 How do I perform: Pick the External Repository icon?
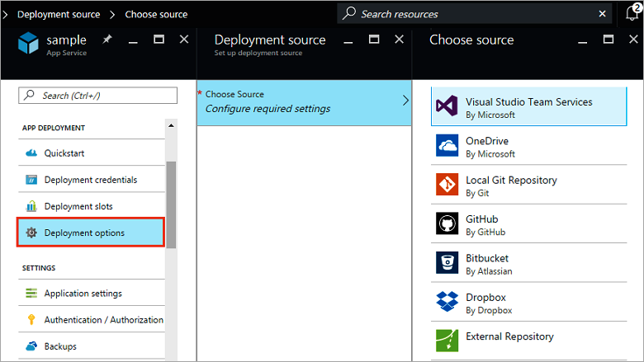[447, 341]
